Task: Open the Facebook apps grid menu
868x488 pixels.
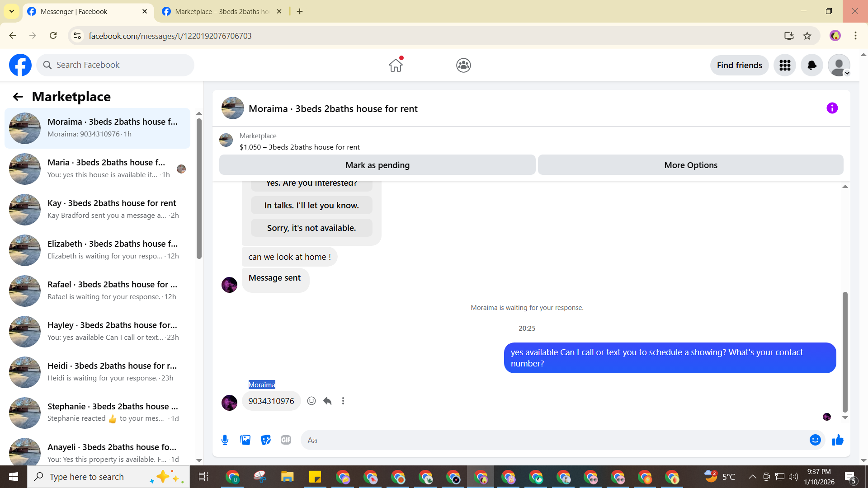Action: [785, 66]
